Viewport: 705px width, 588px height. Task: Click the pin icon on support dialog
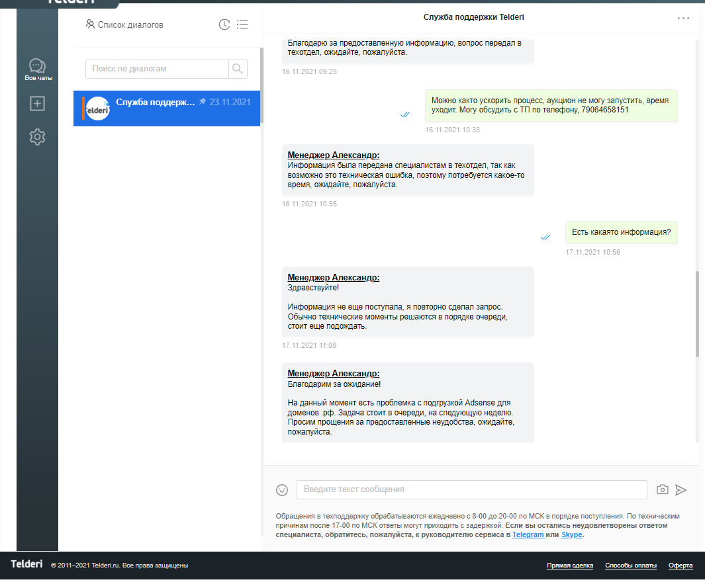203,101
